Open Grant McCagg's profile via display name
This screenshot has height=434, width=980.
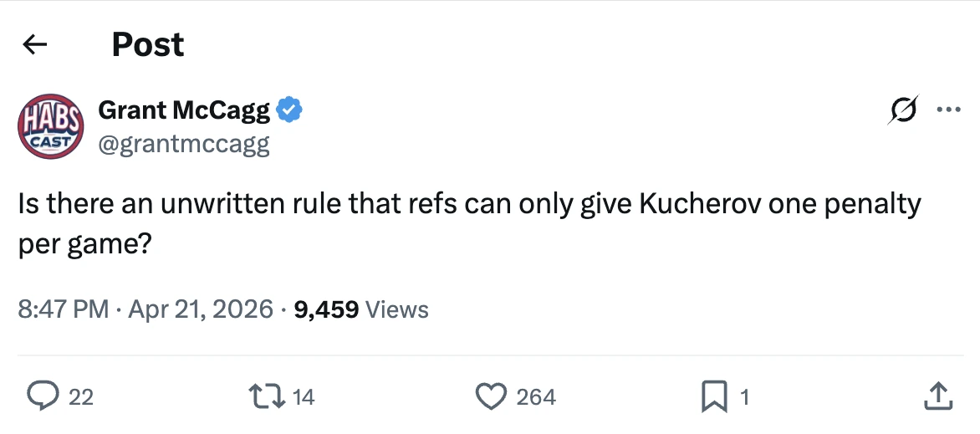[x=184, y=110]
